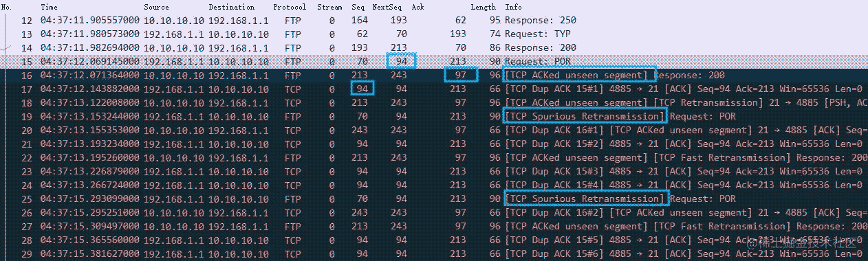This screenshot has width=868, height=261.
Task: Click the time 04:37:12.071364000 of packet 16
Action: pyautogui.click(x=90, y=76)
